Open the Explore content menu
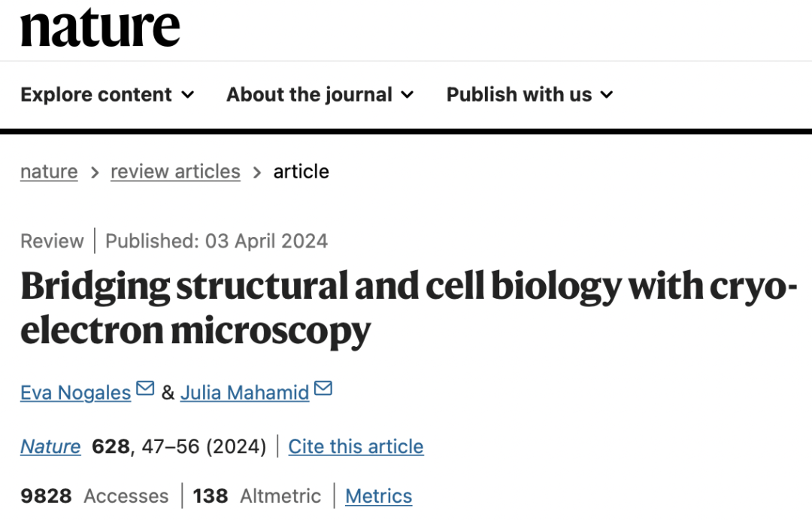 point(108,94)
